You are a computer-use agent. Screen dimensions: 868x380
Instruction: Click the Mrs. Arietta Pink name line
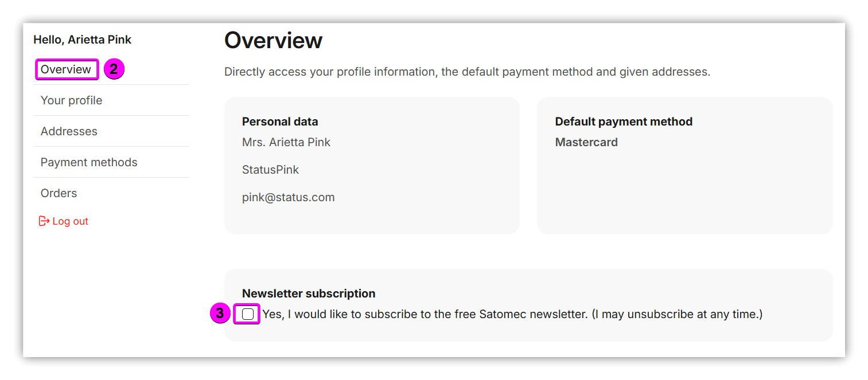286,142
